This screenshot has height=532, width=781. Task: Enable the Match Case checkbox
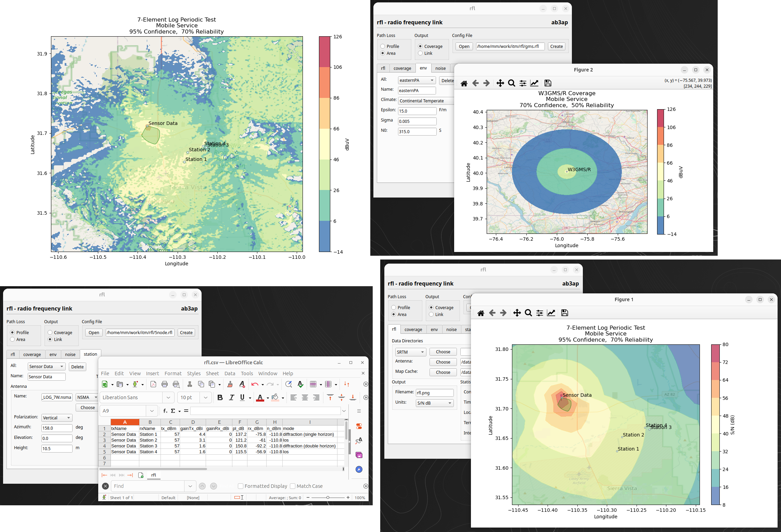click(x=293, y=486)
